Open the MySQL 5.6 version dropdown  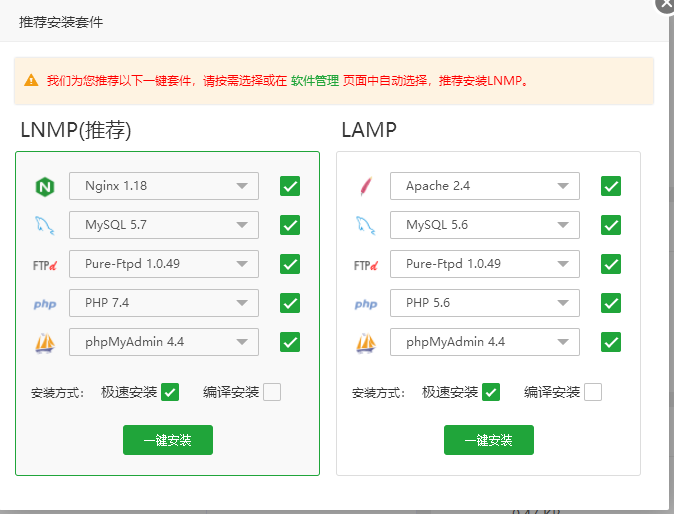[x=485, y=225]
